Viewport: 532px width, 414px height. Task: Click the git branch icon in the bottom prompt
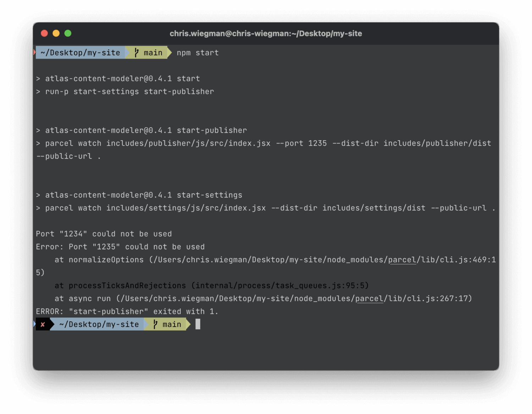(155, 324)
